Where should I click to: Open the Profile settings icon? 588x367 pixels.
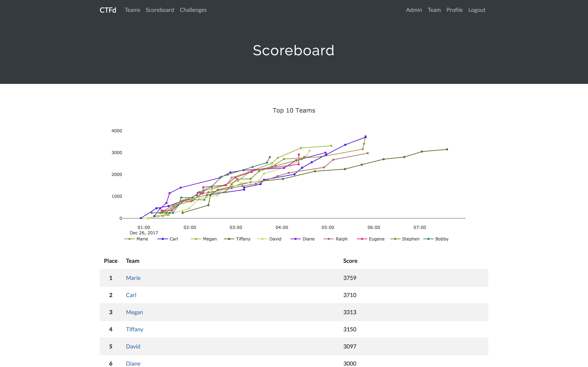pyautogui.click(x=455, y=10)
